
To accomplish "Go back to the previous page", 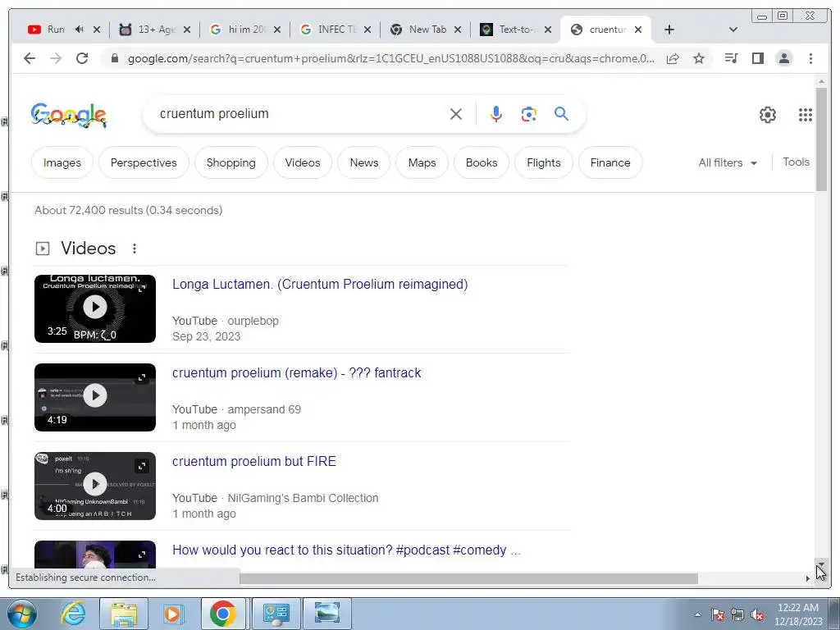I will click(30, 58).
